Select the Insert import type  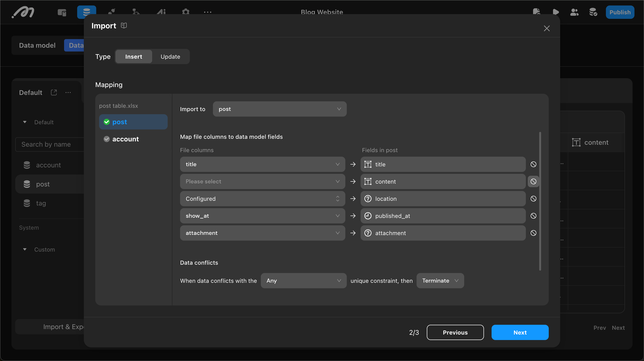[x=134, y=57]
